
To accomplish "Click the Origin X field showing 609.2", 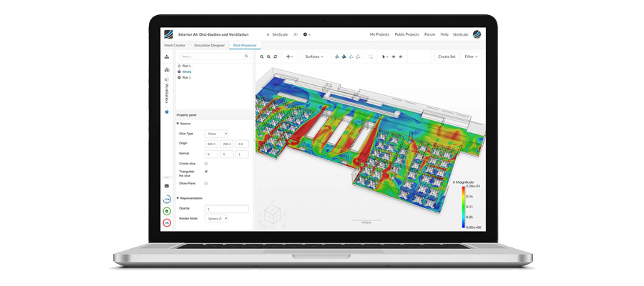I will pos(211,144).
